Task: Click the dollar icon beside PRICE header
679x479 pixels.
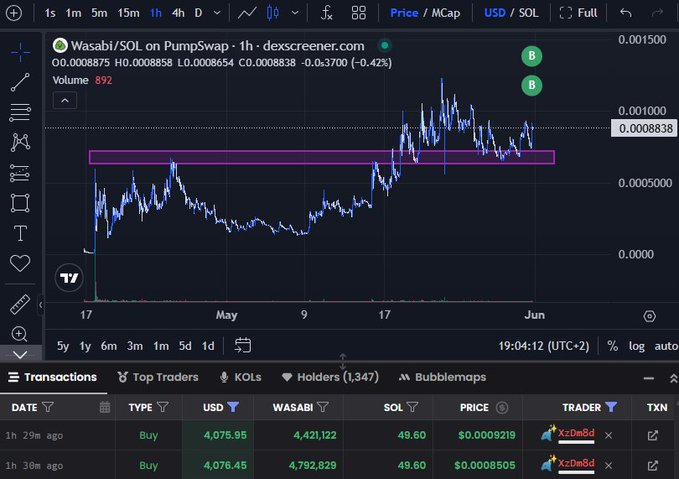Action: 502,408
